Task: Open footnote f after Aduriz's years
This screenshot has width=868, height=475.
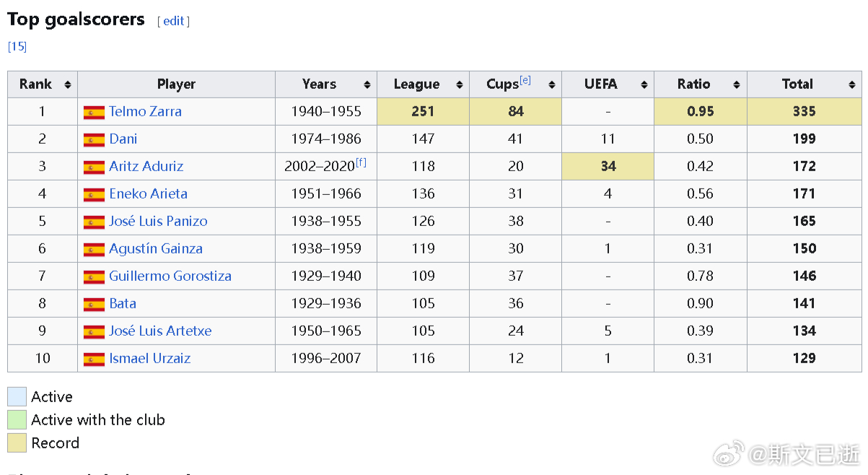Action: pyautogui.click(x=361, y=162)
